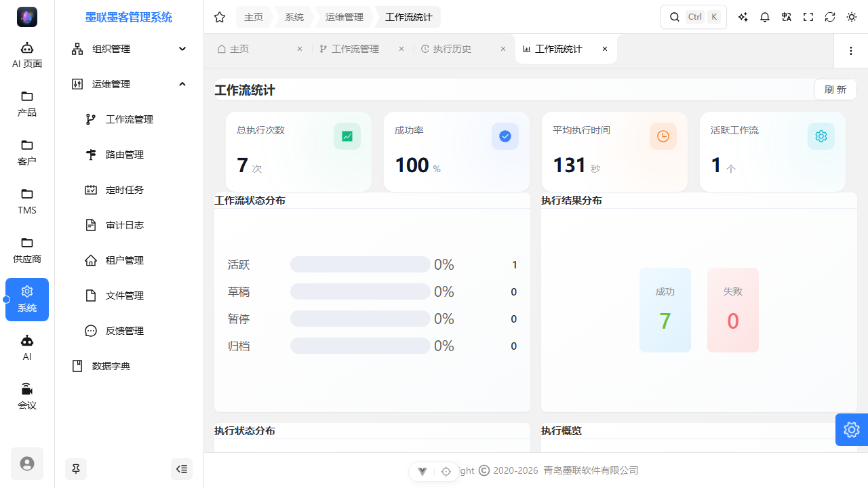Open the notifications bell
The image size is (868, 488).
tap(765, 17)
